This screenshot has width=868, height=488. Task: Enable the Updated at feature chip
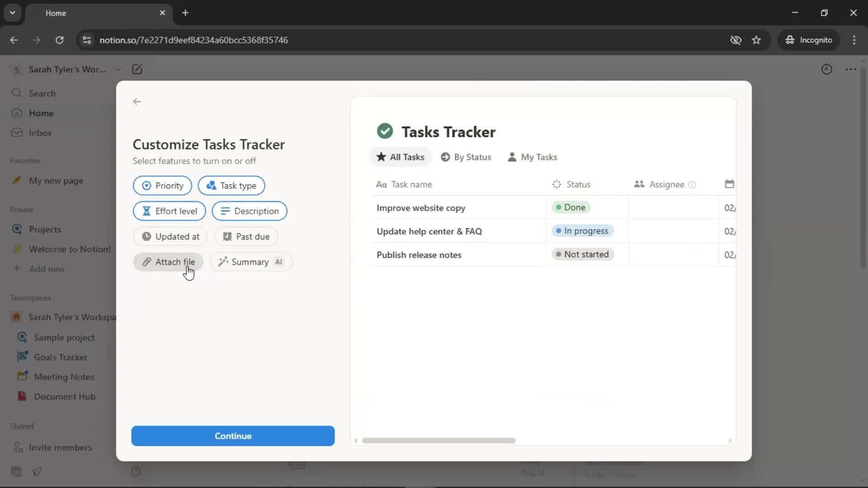(x=170, y=236)
